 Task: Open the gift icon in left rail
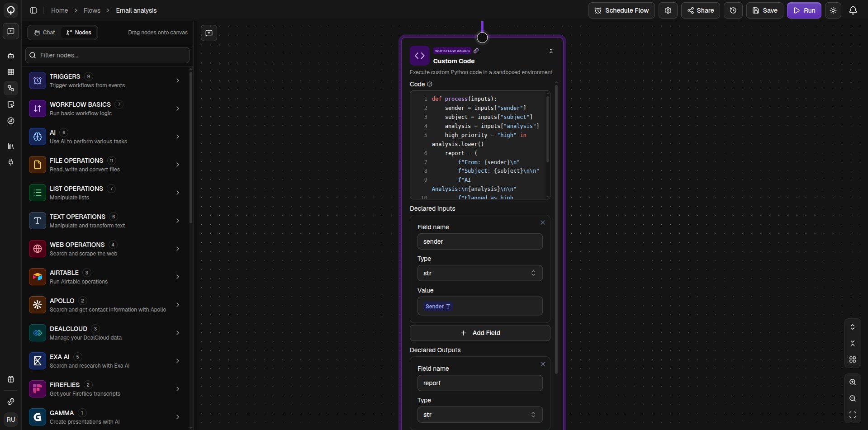coord(11,379)
